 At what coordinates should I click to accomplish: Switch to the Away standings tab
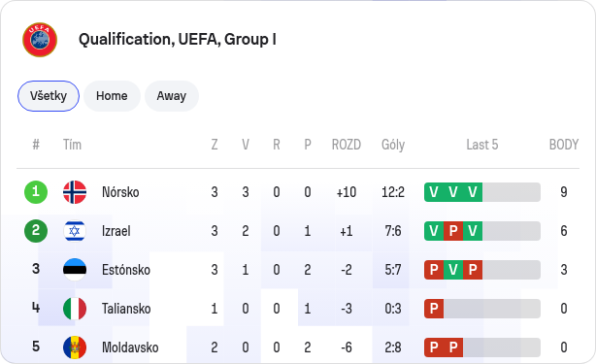coord(172,96)
